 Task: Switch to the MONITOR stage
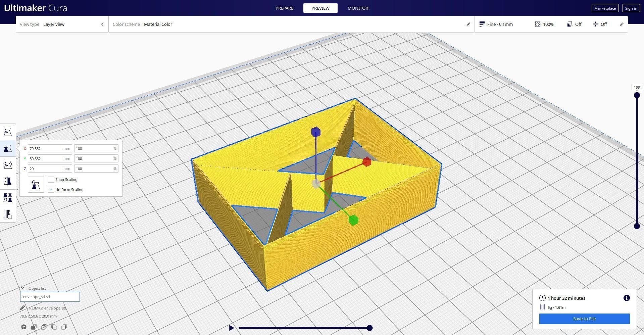[358, 8]
